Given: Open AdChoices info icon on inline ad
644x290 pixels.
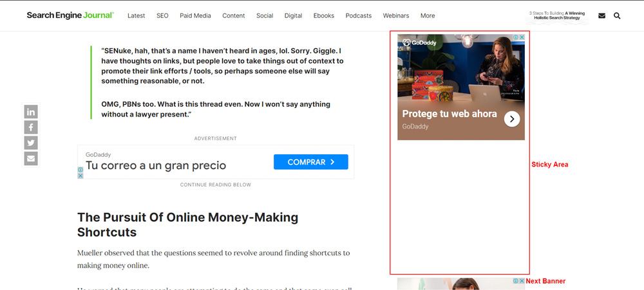Looking at the screenshot, I should click(80, 169).
